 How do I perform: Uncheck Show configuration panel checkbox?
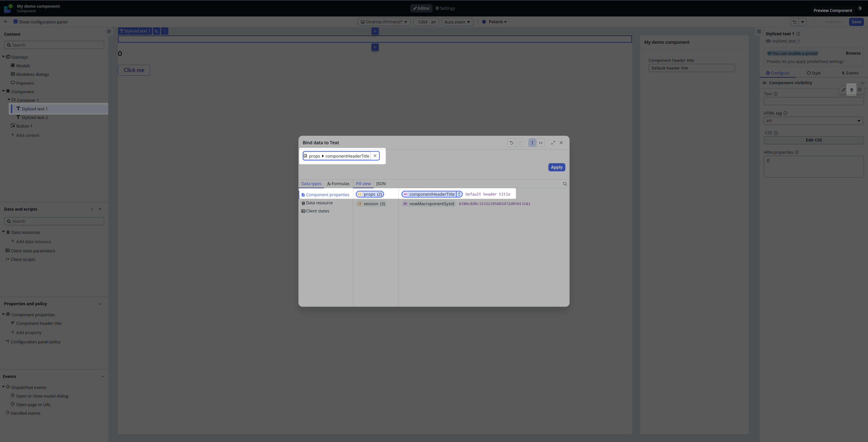point(16,21)
